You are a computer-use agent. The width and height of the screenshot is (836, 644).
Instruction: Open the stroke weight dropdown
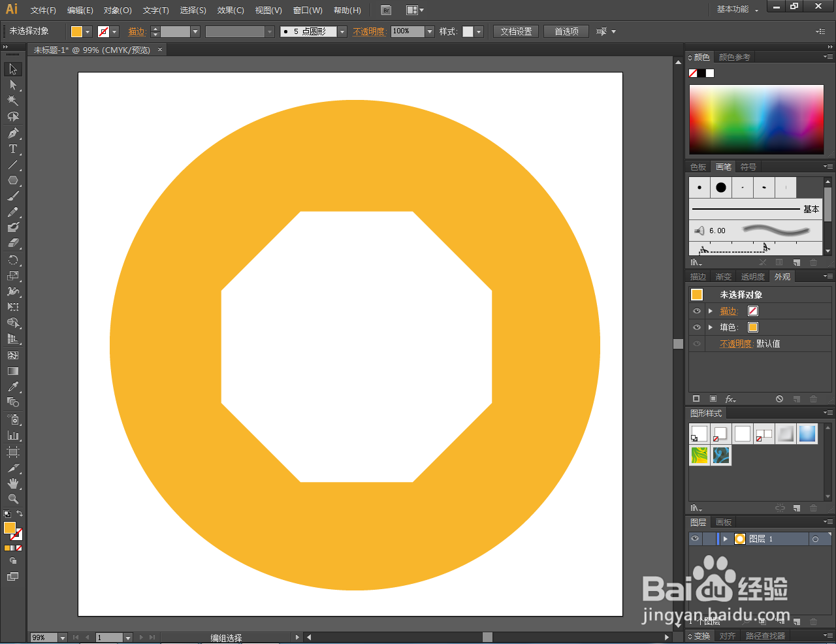pyautogui.click(x=195, y=31)
